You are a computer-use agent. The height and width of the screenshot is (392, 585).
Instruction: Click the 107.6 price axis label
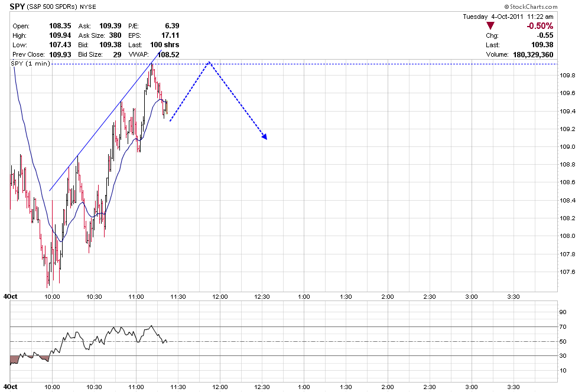[x=567, y=272]
